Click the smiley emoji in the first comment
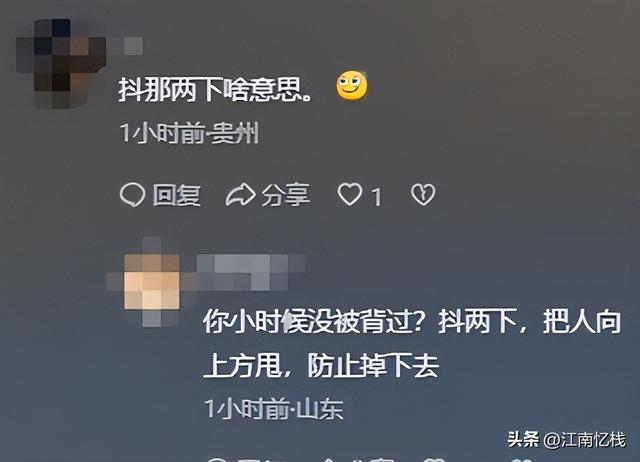Screen dimensions: 640x462 [x=351, y=86]
